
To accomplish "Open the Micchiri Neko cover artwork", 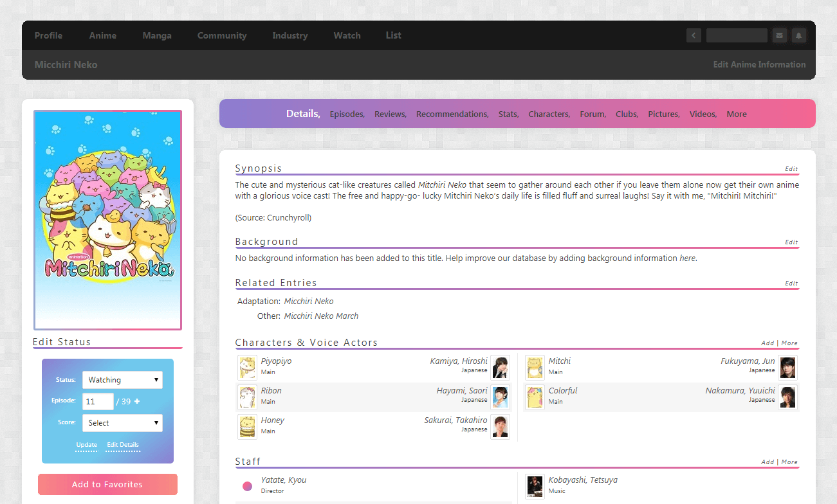I will (x=107, y=219).
